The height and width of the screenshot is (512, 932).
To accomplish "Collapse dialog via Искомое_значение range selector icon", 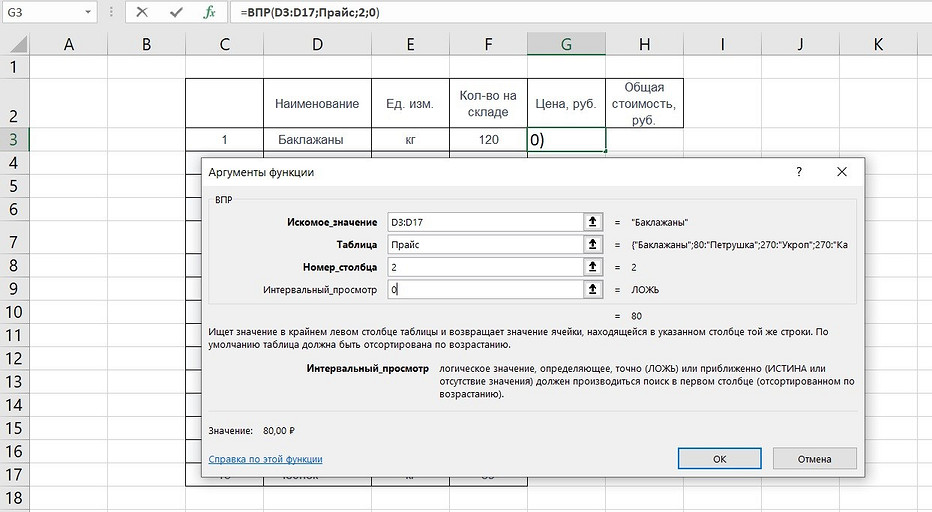I will [x=594, y=221].
